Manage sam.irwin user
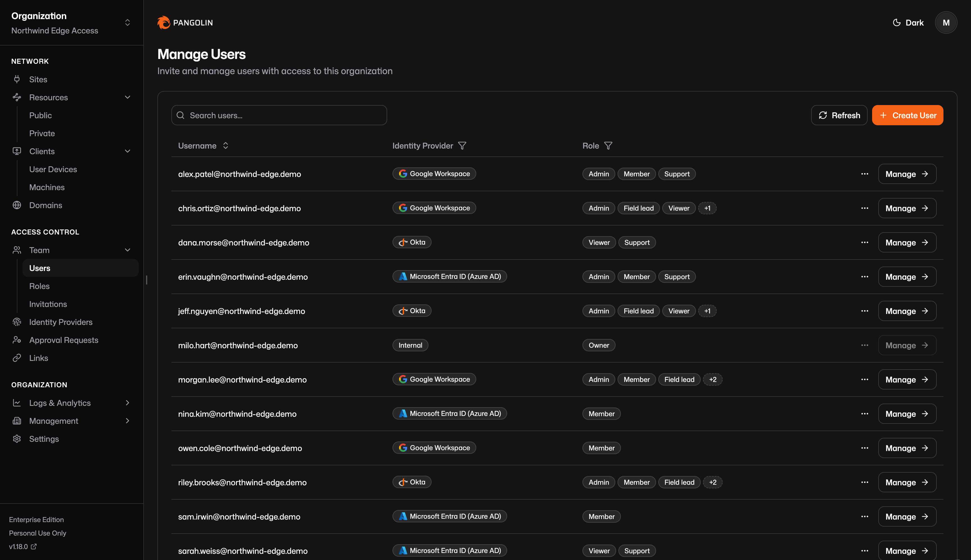This screenshot has height=560, width=971. point(907,516)
